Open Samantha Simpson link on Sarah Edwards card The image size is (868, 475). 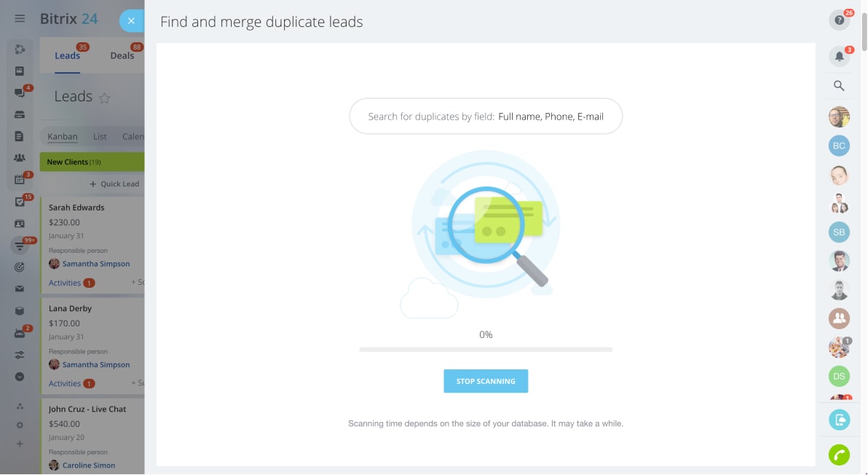(96, 264)
